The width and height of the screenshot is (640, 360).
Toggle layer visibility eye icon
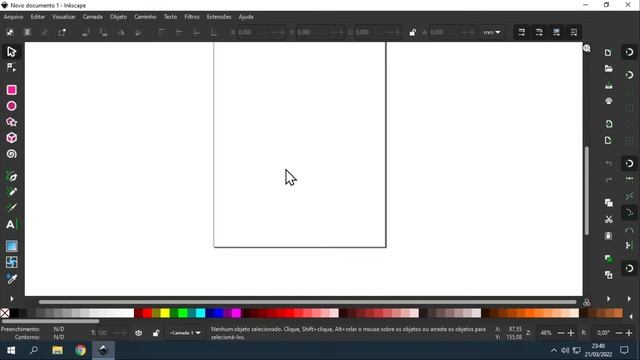tap(139, 333)
